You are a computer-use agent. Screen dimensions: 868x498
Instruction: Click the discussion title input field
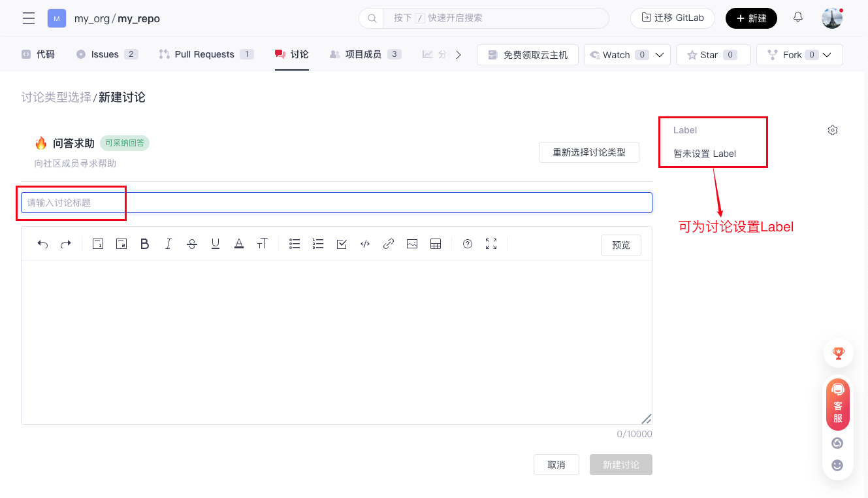pos(336,203)
